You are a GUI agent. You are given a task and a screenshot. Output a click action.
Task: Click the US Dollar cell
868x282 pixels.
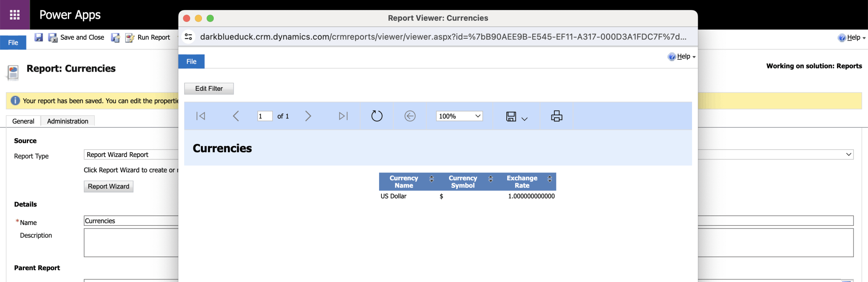tap(393, 196)
